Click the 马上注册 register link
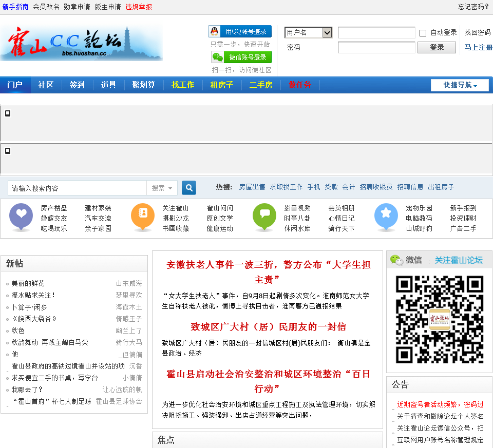493x448 pixels. [478, 47]
